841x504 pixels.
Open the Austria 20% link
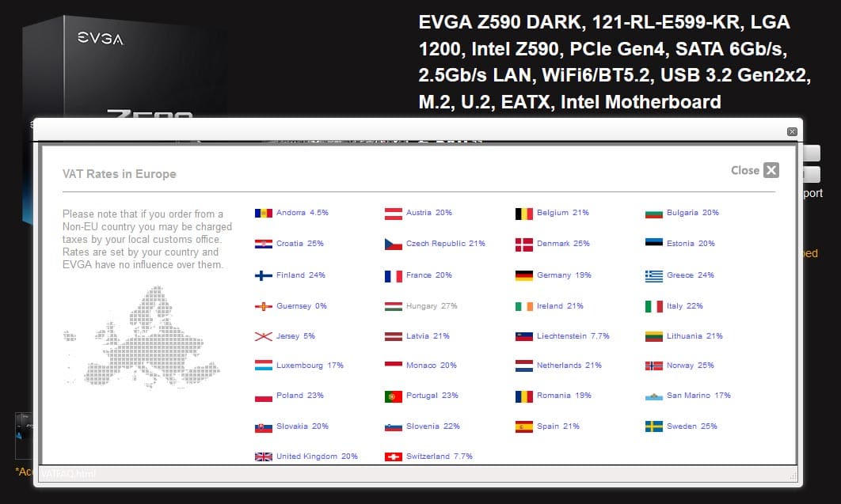tap(429, 213)
